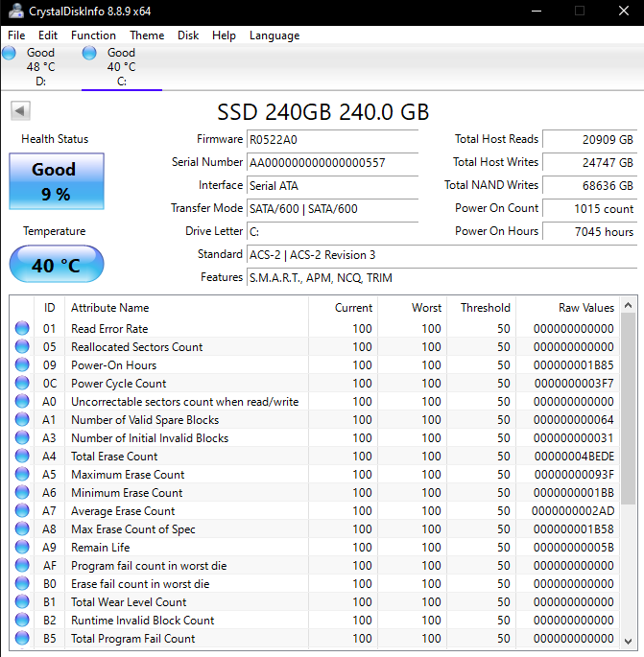
Task: Click the CrystalDiskInfo app icon in title bar
Action: click(16, 11)
